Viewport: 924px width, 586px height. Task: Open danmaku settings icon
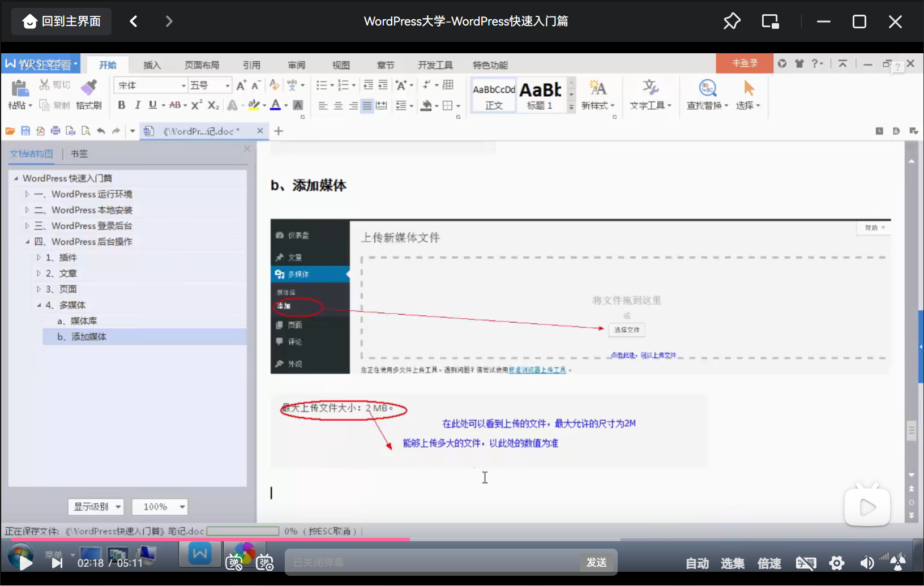(x=265, y=563)
